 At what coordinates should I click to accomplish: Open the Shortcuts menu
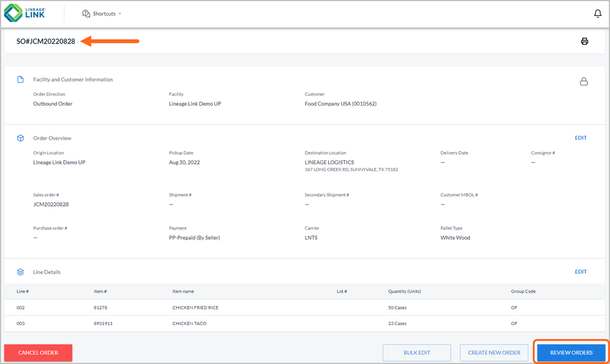(102, 13)
